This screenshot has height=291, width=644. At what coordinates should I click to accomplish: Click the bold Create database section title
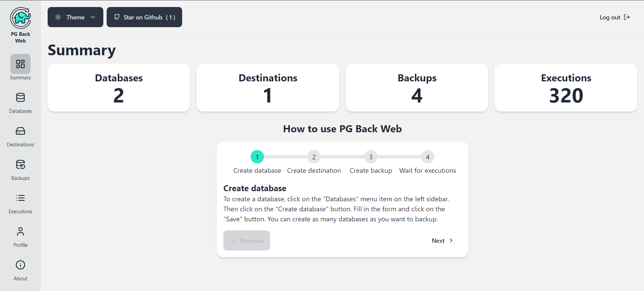pos(255,188)
